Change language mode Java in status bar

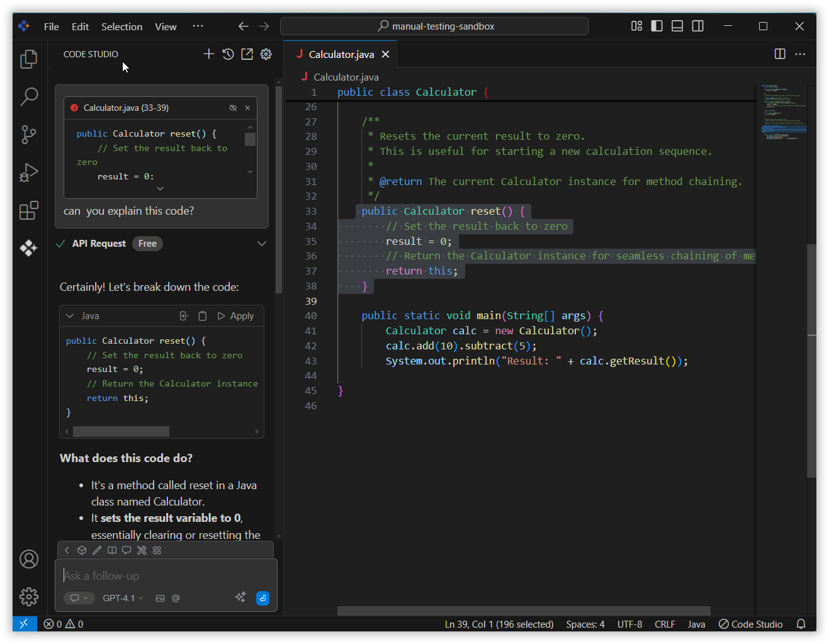pos(696,624)
